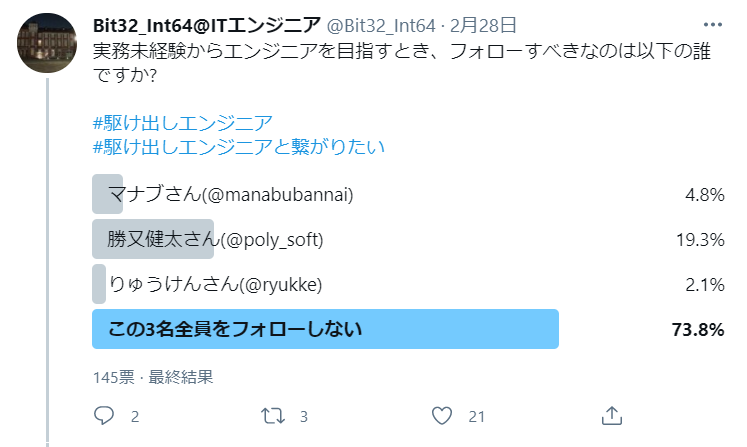Open the three-dot more options menu
747x447 pixels.
[713, 25]
